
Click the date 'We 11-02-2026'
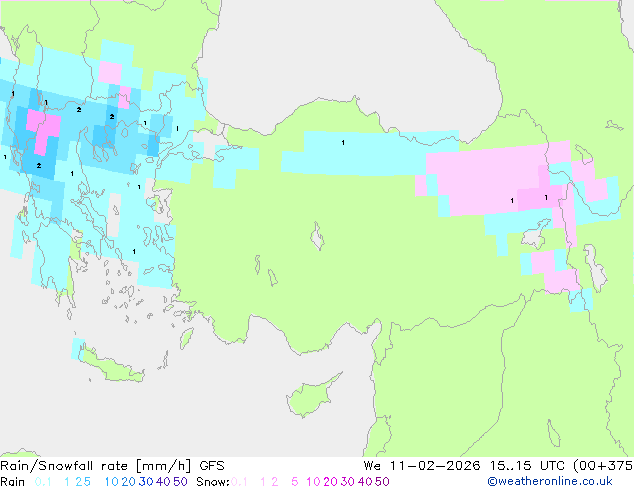pyautogui.click(x=422, y=466)
